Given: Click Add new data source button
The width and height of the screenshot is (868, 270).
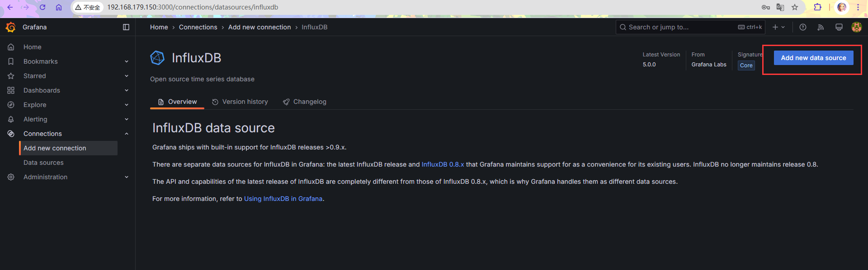Looking at the screenshot, I should (813, 58).
